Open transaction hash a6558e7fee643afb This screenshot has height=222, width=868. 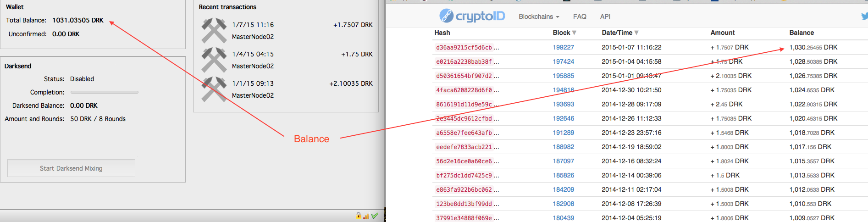(464, 133)
